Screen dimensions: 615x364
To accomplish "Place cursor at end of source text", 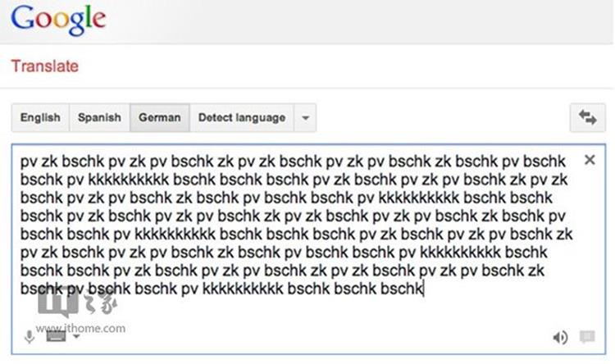I will pos(423,289).
